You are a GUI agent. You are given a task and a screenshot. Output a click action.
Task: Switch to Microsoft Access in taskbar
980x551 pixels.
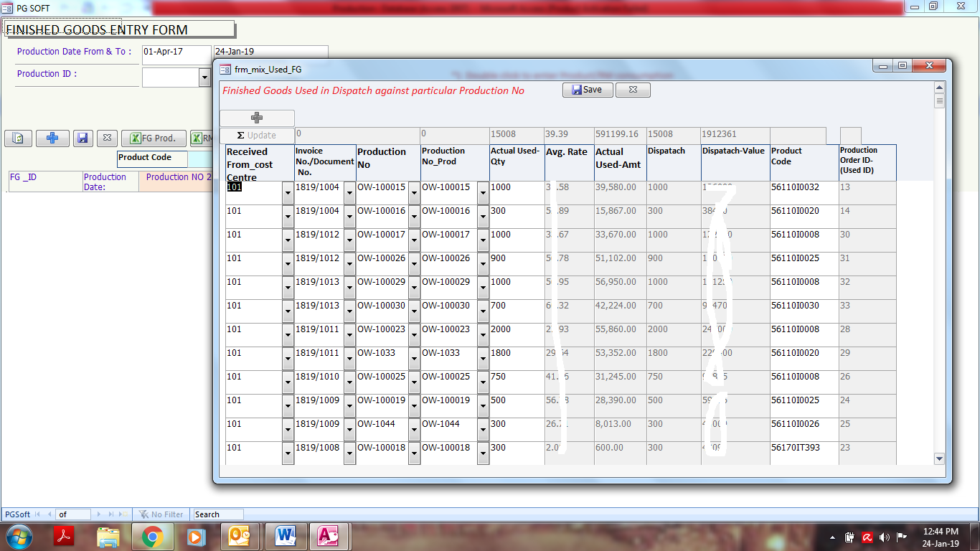coord(328,537)
